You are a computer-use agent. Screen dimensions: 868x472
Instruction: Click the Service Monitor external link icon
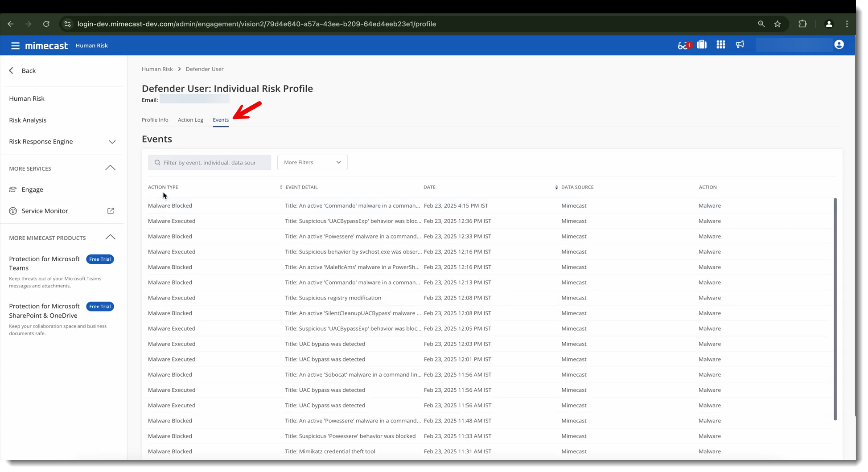[x=111, y=211]
